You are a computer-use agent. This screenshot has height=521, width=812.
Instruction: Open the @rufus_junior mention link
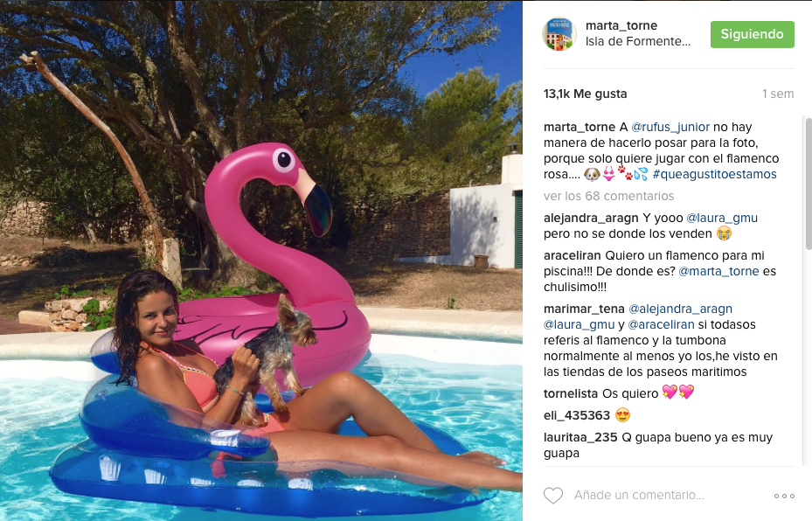tap(670, 127)
